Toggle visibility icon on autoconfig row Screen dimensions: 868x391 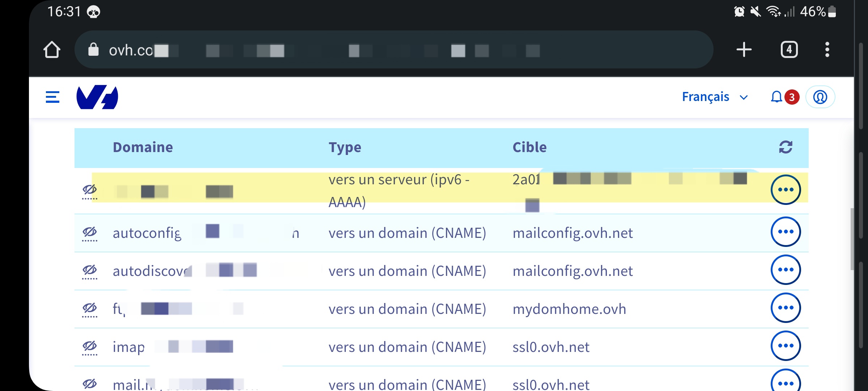pyautogui.click(x=90, y=233)
